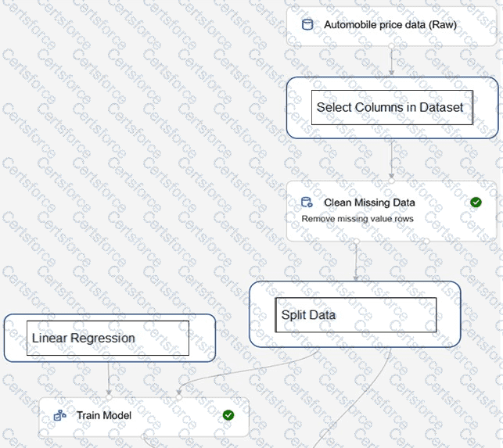The height and width of the screenshot is (448, 503).
Task: Select the Linear Regression module
Action: [x=110, y=338]
